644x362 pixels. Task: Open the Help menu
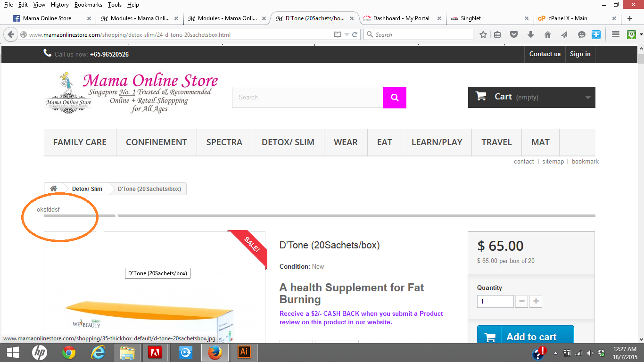[x=133, y=5]
